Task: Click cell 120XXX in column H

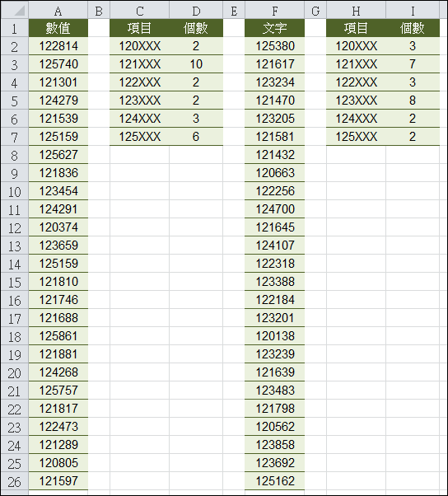Action: coord(356,46)
